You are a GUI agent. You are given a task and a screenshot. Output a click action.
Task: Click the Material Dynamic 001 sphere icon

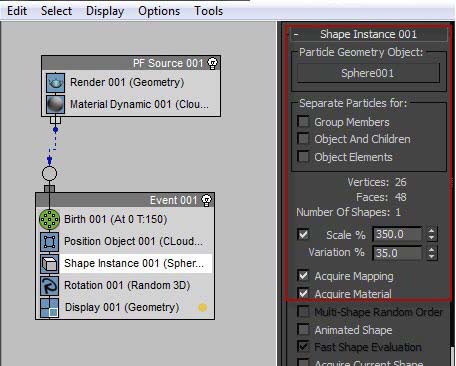point(55,104)
